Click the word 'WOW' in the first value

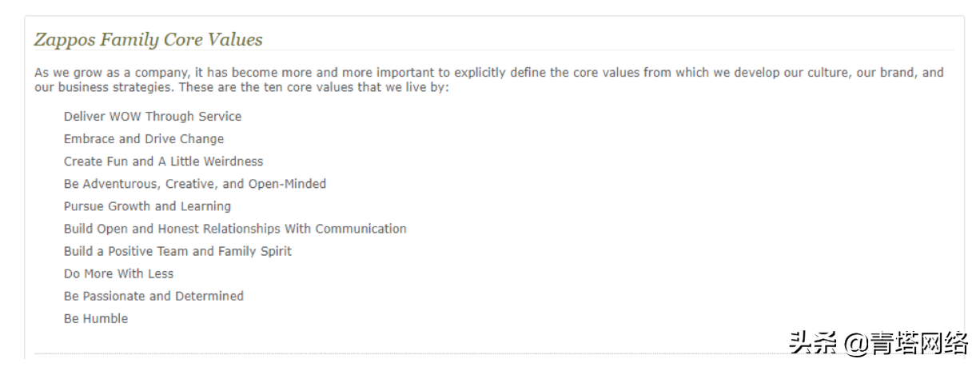click(x=125, y=117)
